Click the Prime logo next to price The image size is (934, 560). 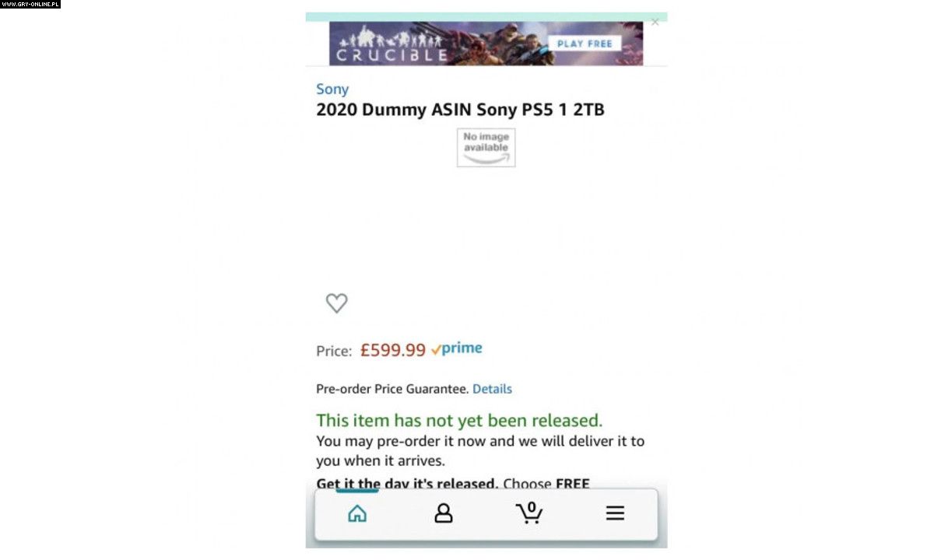click(x=457, y=348)
